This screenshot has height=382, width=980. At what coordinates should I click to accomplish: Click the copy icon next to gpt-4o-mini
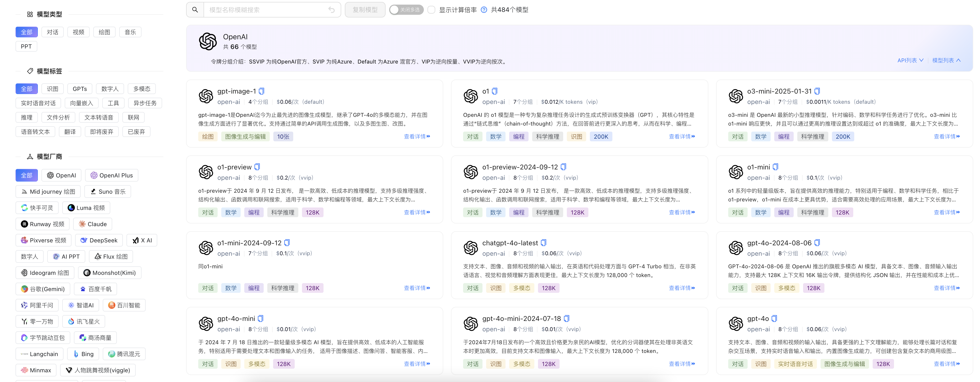(261, 318)
